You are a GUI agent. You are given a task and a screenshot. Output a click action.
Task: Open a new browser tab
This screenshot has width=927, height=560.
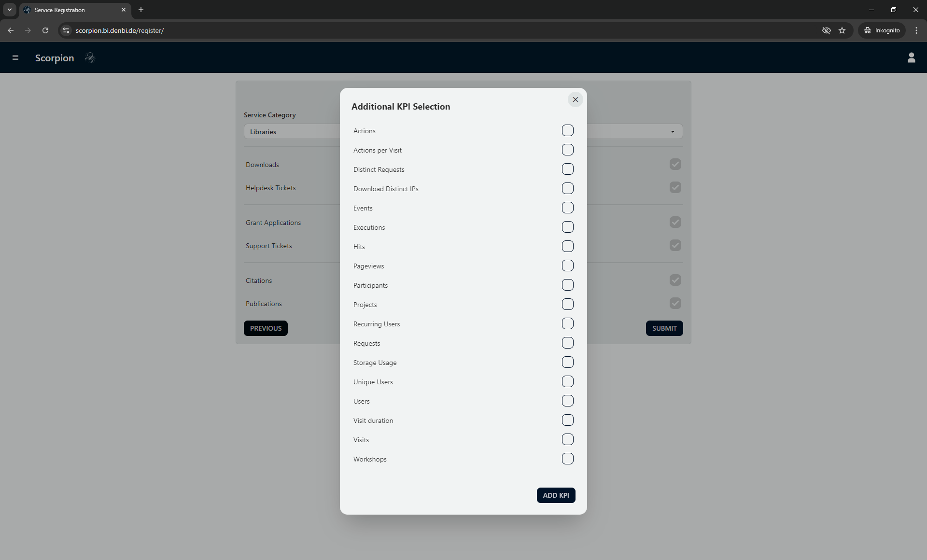click(141, 10)
